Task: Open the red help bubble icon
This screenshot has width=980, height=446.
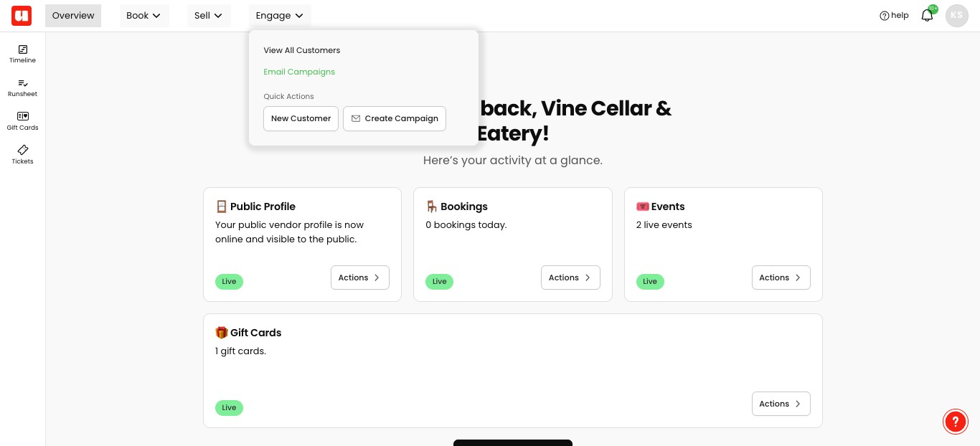Action: (x=956, y=422)
